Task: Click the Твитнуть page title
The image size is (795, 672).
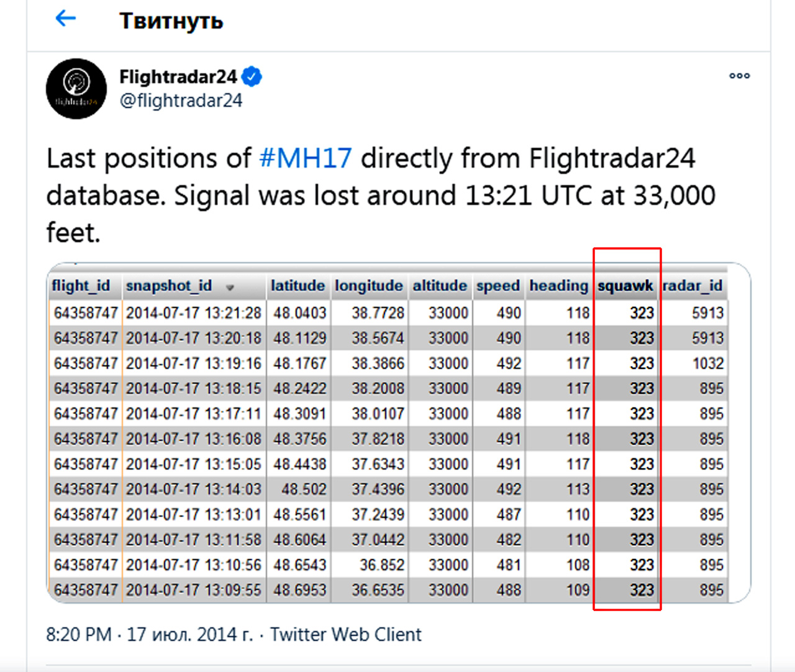Action: point(171,20)
